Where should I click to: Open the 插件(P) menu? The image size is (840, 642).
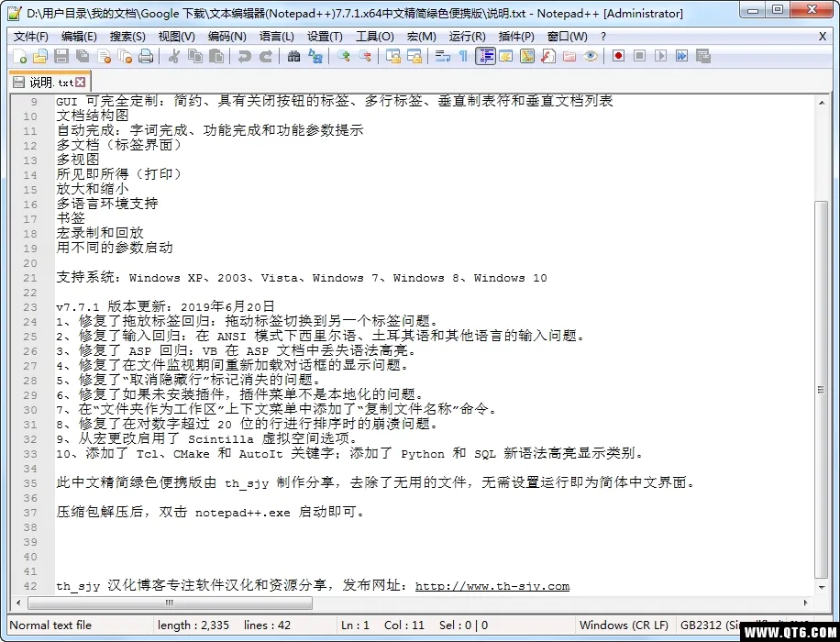[x=516, y=37]
